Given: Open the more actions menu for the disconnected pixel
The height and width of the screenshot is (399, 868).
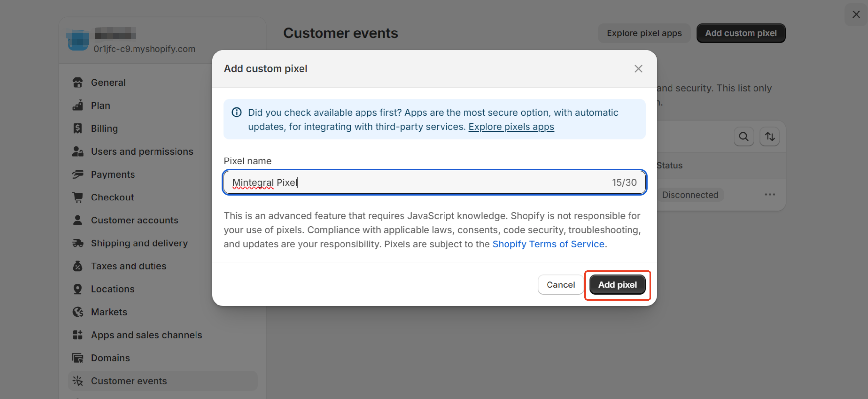Looking at the screenshot, I should click(x=770, y=194).
